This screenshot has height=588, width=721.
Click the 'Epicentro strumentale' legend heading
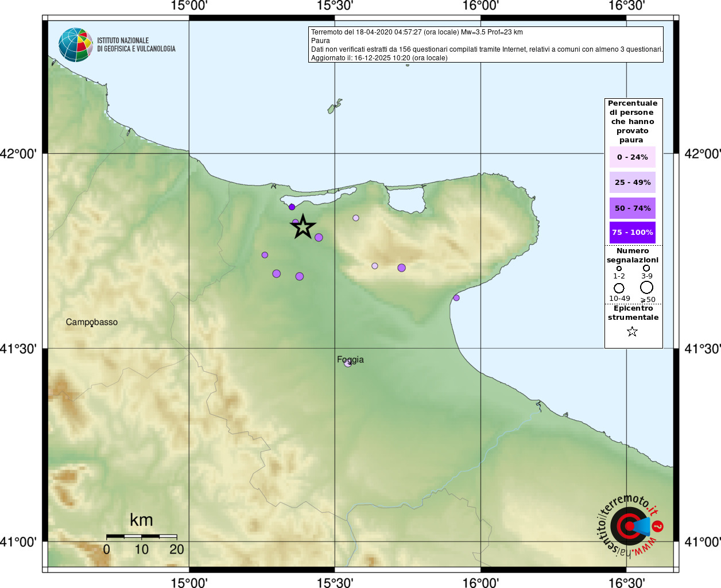[633, 313]
